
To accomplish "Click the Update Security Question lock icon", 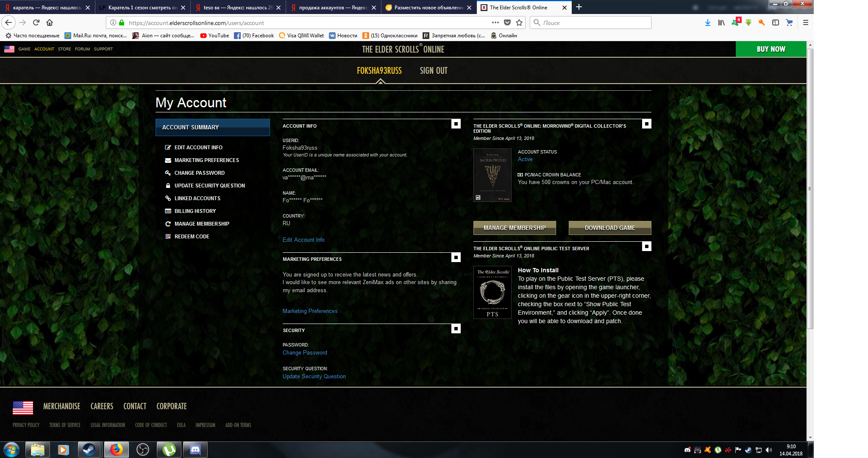I will point(168,186).
